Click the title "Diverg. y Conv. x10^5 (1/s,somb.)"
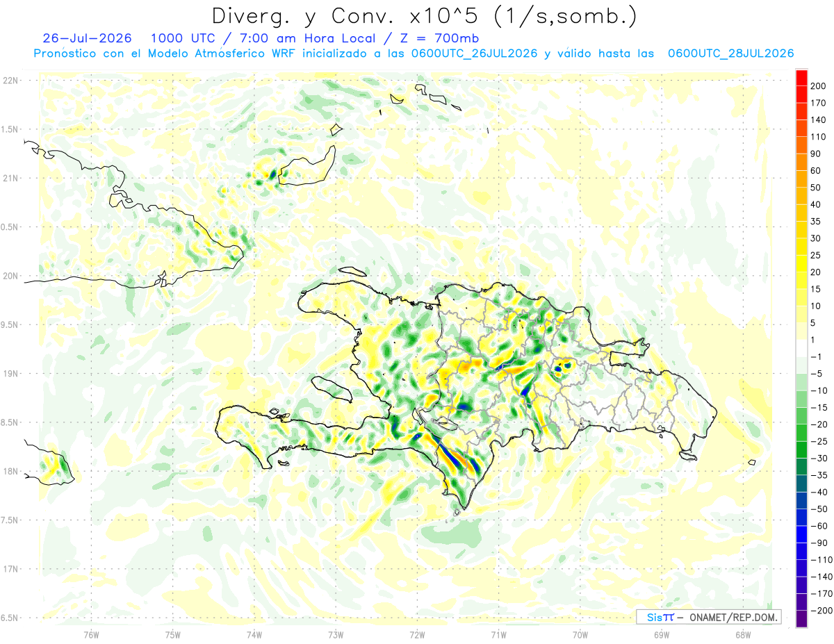Viewport: 834px width, 644px height. 424,16
